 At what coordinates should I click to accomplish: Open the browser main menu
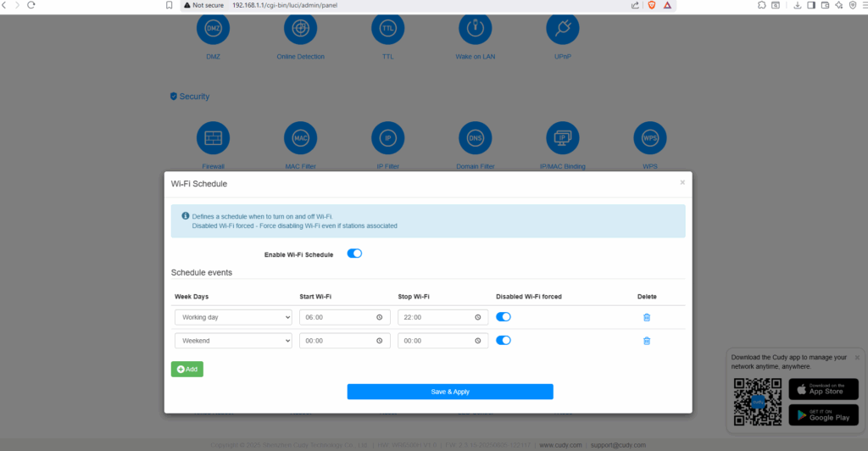[x=864, y=5]
